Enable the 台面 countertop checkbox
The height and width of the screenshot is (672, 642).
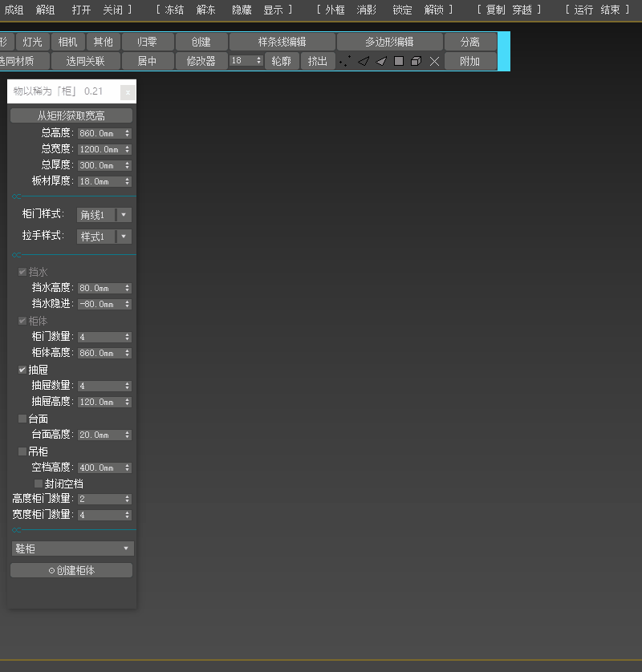pos(22,419)
